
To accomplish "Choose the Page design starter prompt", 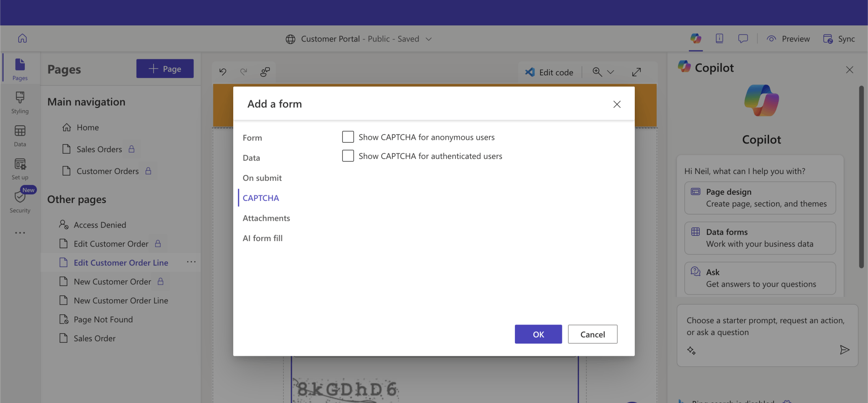I will pos(760,198).
